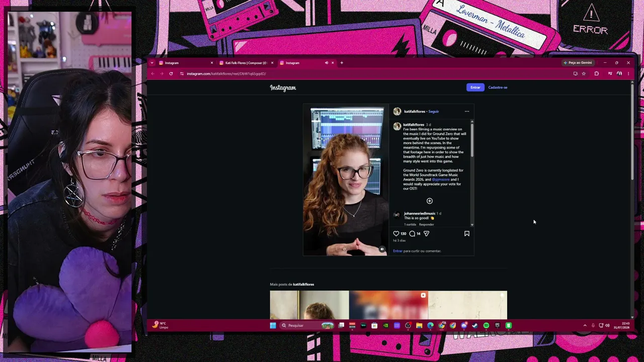Open Discord from the taskbar
The height and width of the screenshot is (362, 644).
[464, 325]
